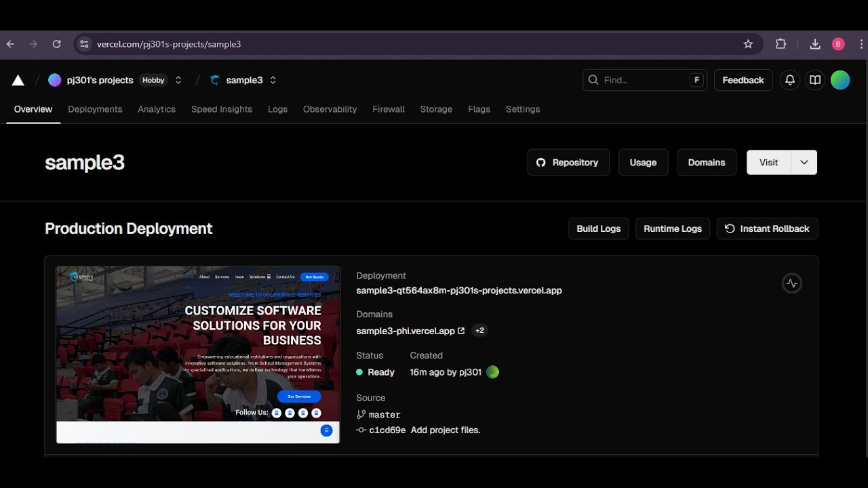This screenshot has height=488, width=868.
Task: Click the Feedback button
Action: click(x=743, y=80)
